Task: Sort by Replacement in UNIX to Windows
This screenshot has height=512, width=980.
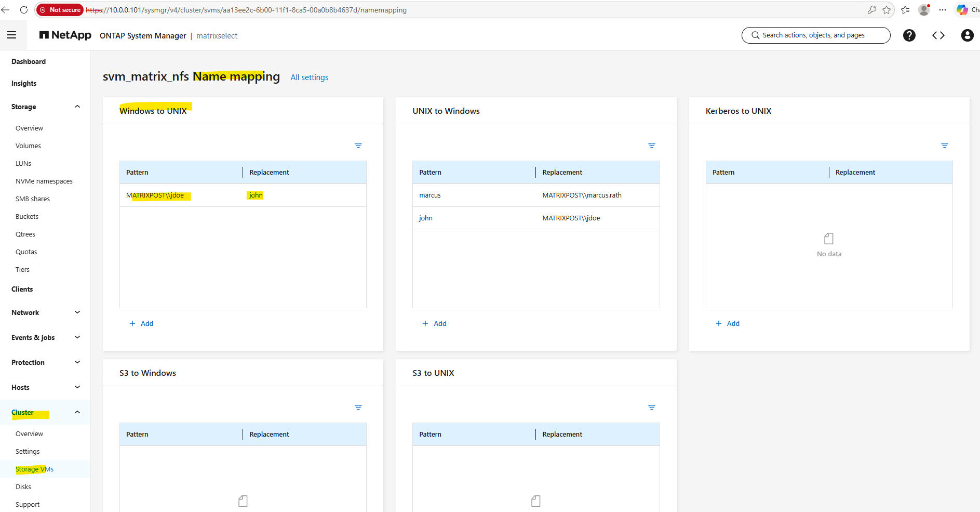Action: [562, 173]
